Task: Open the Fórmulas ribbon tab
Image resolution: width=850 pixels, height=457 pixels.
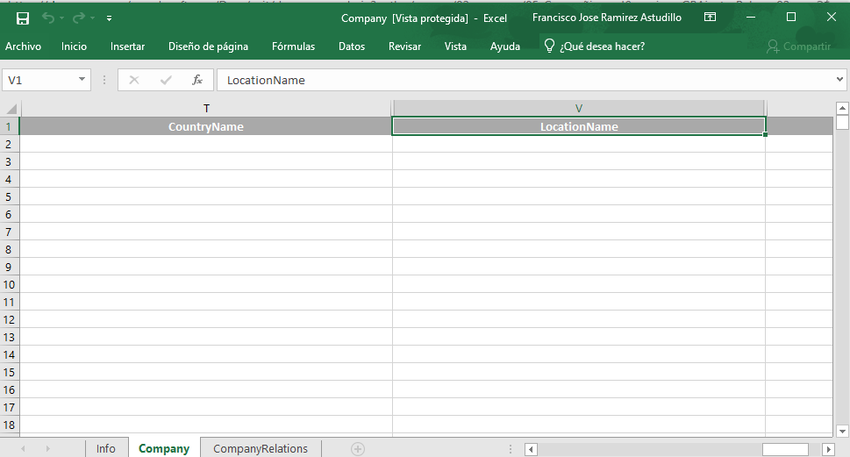Action: 293,46
